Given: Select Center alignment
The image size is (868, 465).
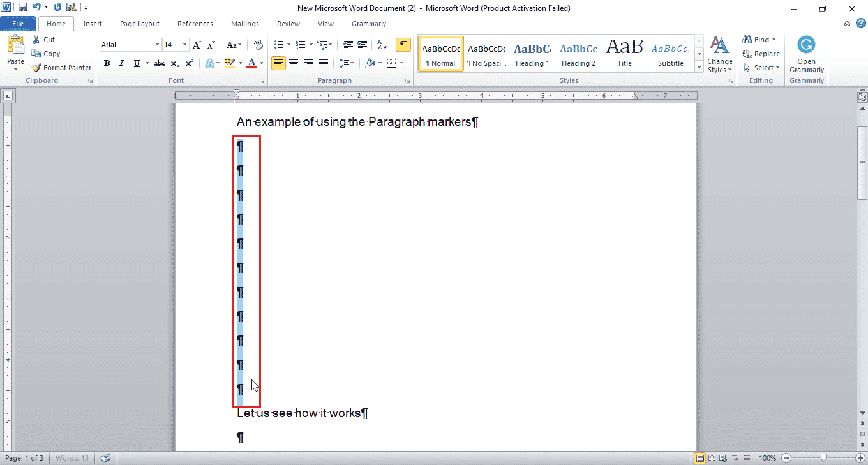Looking at the screenshot, I should click(x=294, y=63).
